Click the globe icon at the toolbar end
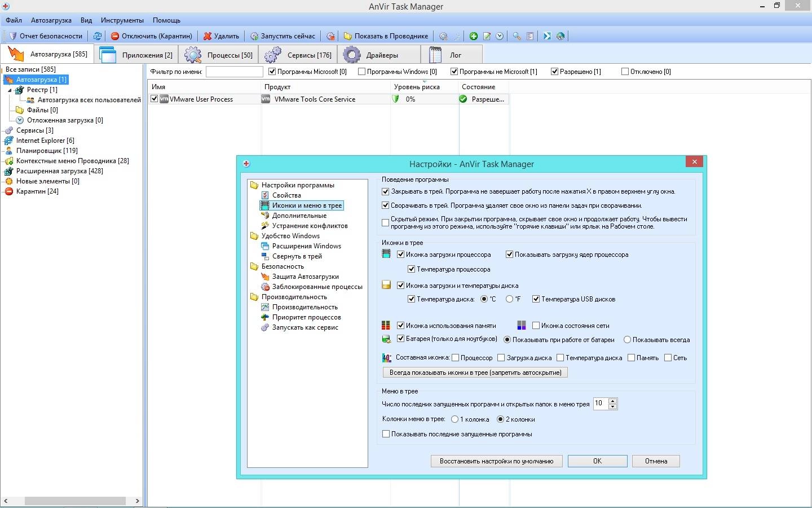812x508 pixels. 560,36
